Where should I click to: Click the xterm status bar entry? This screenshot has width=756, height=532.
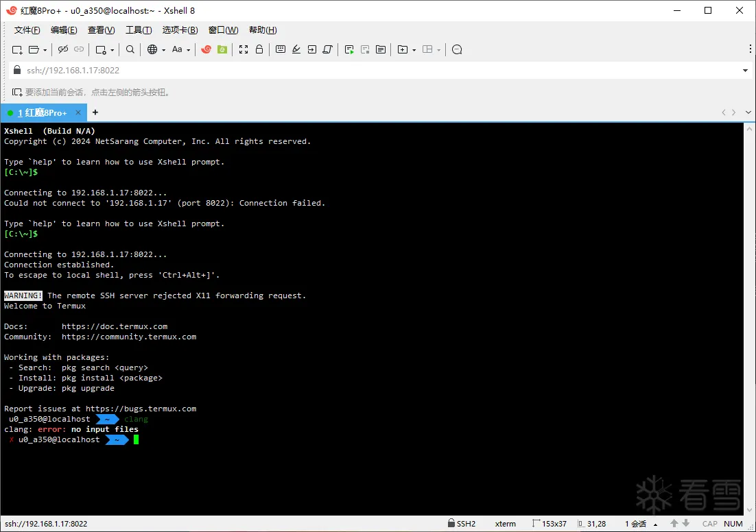pyautogui.click(x=506, y=524)
